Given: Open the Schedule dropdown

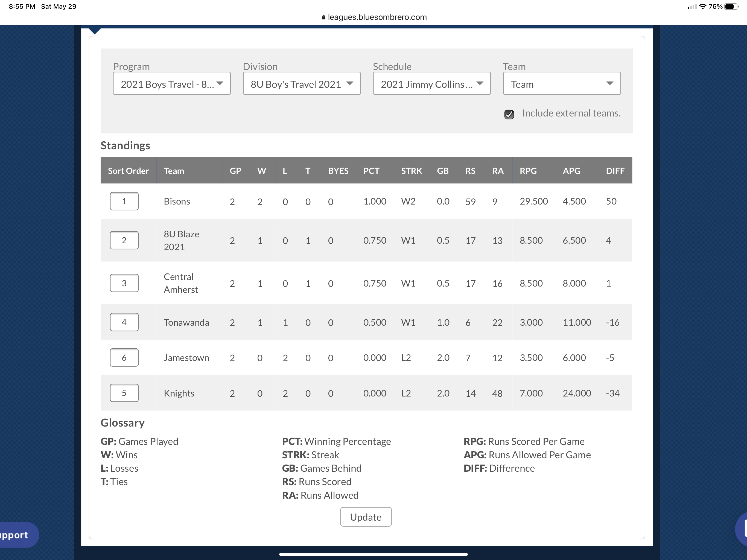Looking at the screenshot, I should tap(431, 83).
